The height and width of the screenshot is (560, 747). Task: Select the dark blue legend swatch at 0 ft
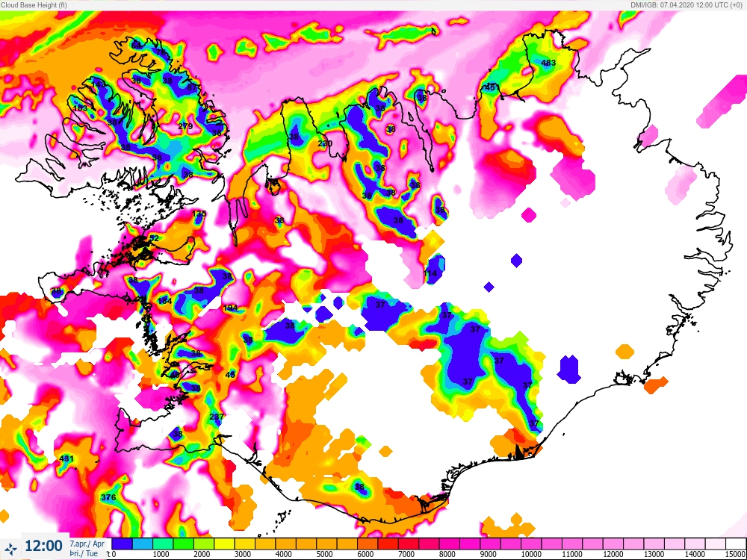click(122, 544)
